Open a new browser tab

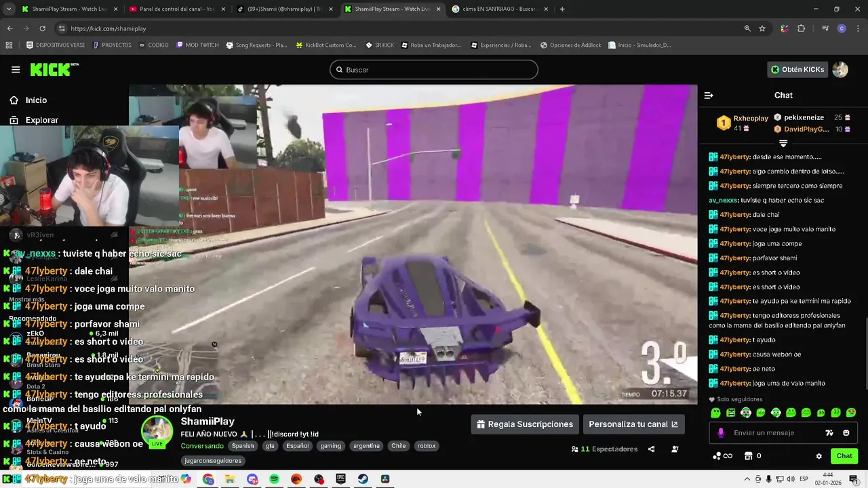tap(562, 9)
